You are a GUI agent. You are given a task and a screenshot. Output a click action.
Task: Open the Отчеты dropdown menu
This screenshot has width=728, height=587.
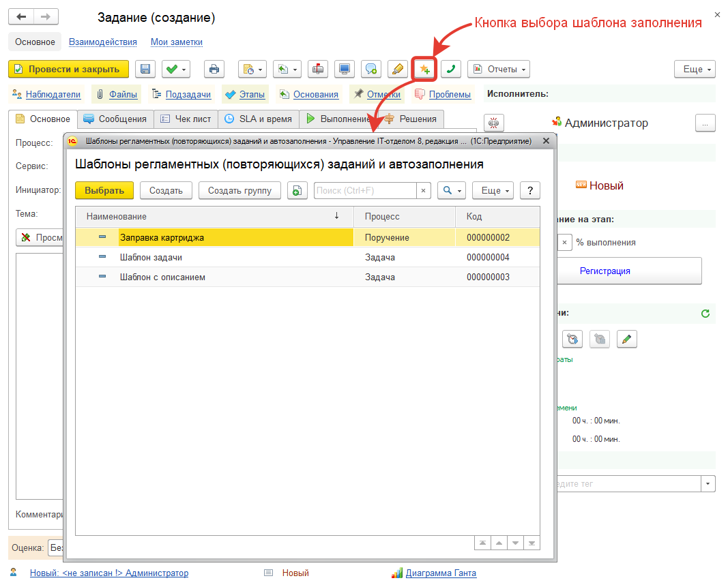[x=499, y=69]
